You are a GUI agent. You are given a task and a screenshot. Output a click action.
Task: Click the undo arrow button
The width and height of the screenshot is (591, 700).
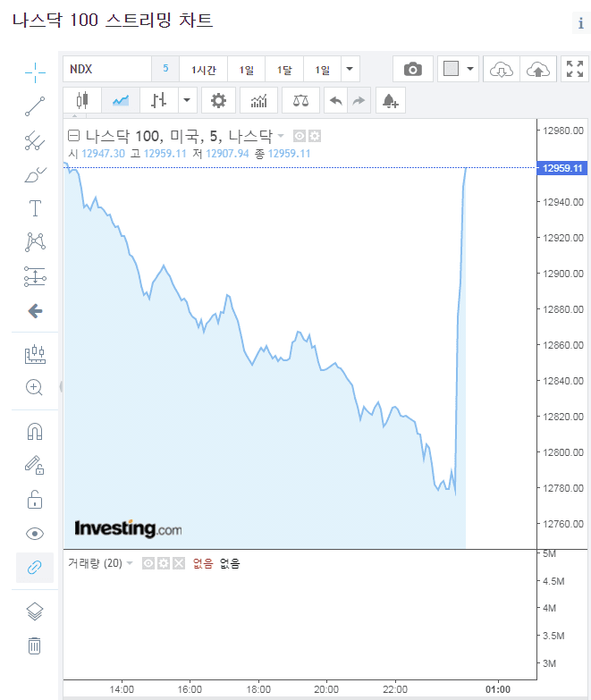pyautogui.click(x=336, y=100)
